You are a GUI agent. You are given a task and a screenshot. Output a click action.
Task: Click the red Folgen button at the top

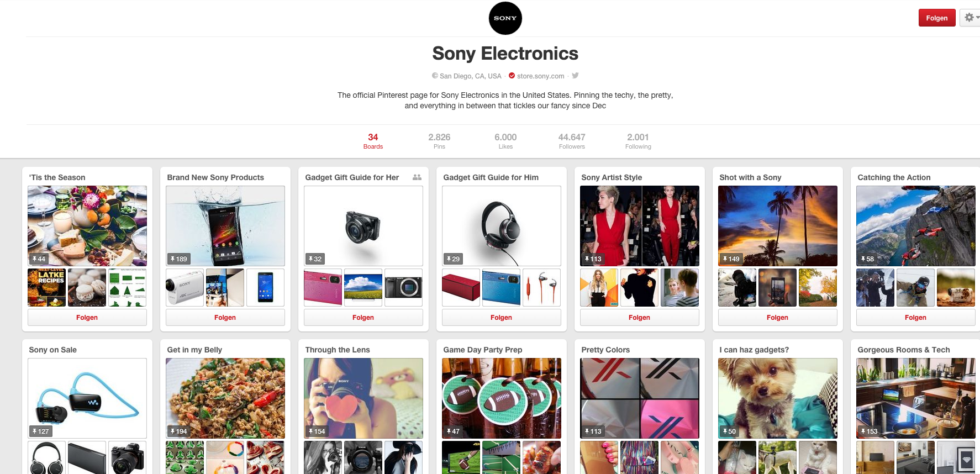[x=937, y=18]
